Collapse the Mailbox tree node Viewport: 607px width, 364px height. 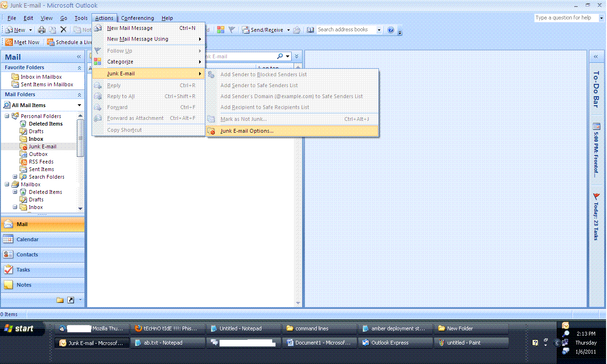[7, 184]
